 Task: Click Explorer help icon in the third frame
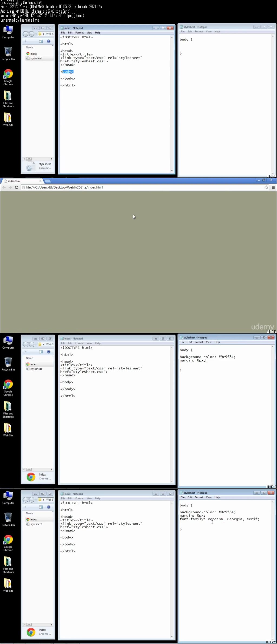click(x=49, y=352)
